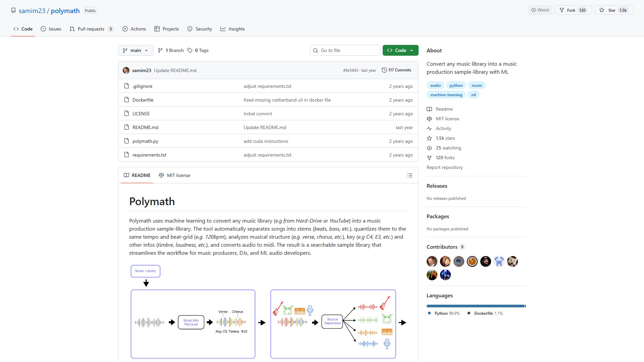
Task: Click the Star icon button
Action: (x=602, y=10)
